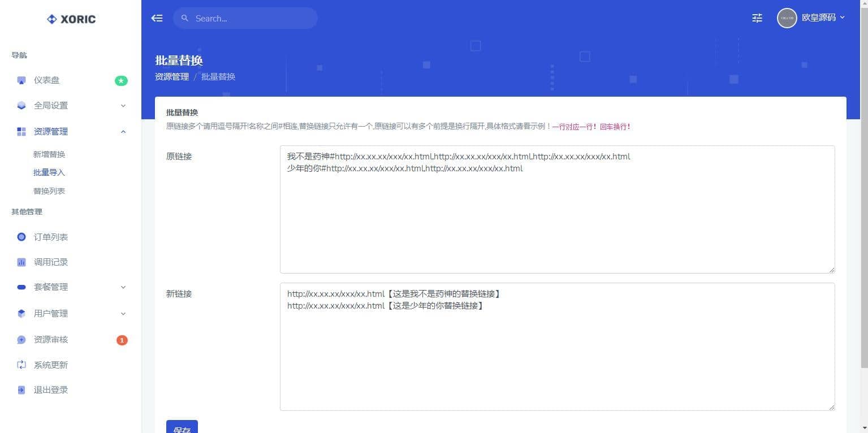Go to 替换列表 menu item
This screenshot has width=868, height=433.
(49, 191)
